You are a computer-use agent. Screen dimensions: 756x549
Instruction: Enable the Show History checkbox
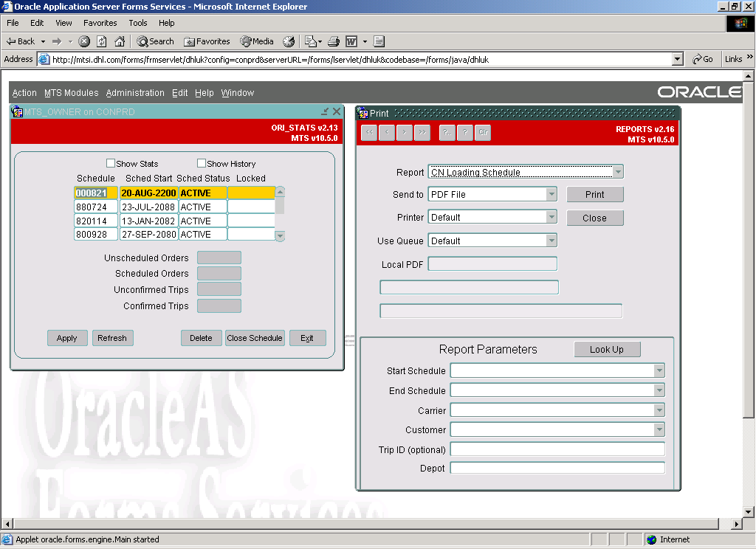point(202,163)
